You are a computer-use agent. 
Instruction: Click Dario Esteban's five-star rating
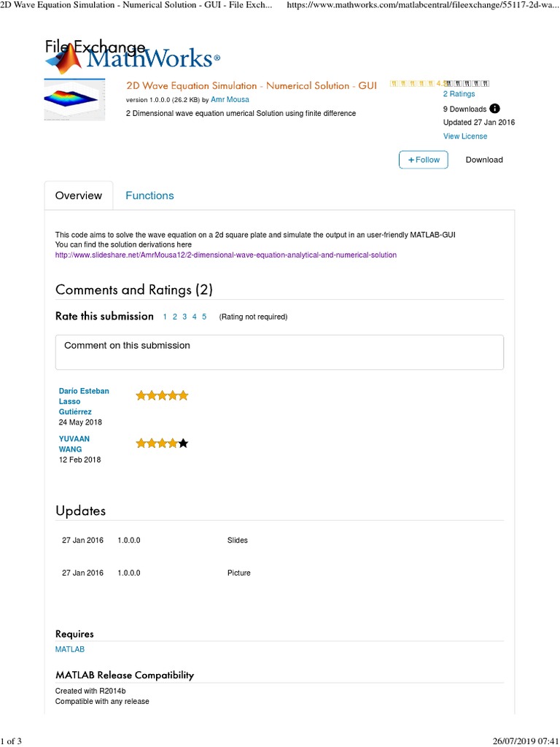162,395
